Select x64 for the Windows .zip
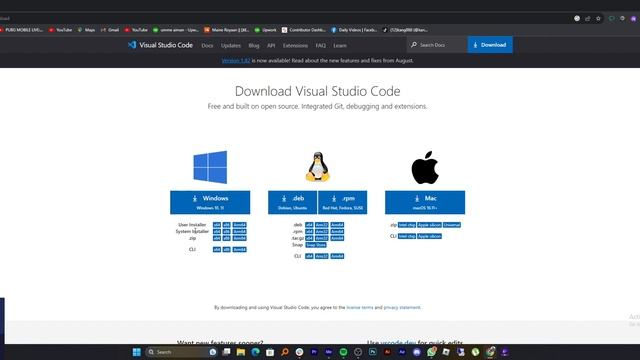 [x=217, y=238]
